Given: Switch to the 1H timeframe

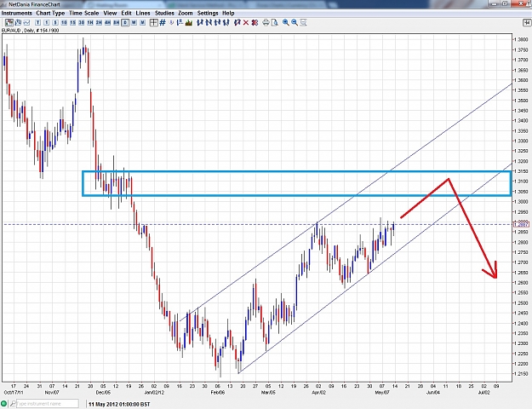Looking at the screenshot, I should coord(90,22).
